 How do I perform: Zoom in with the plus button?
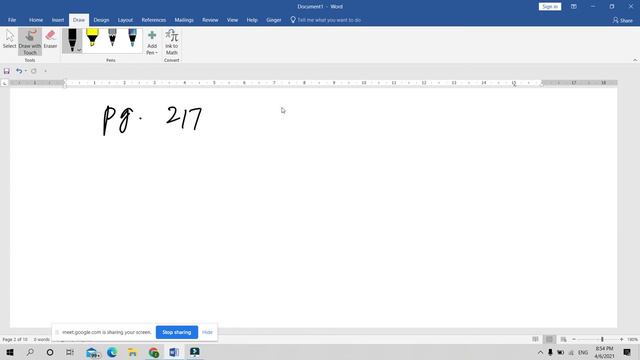621,339
